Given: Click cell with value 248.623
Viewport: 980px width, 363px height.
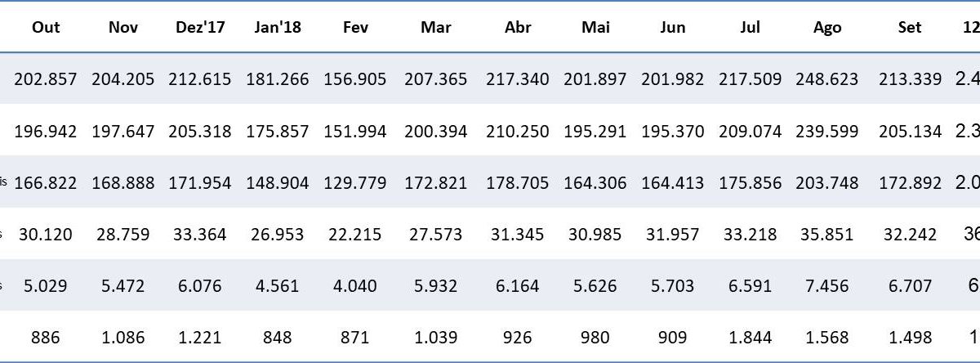Looking at the screenshot, I should pos(827,79).
